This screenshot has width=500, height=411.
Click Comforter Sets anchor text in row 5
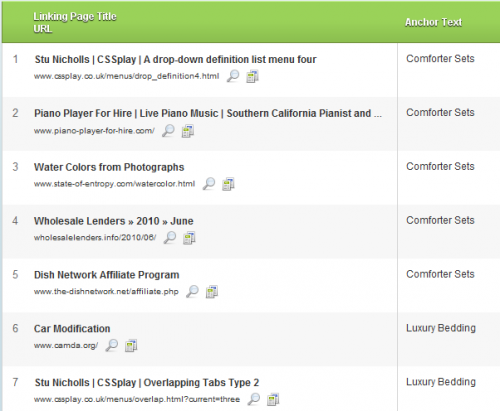(440, 274)
